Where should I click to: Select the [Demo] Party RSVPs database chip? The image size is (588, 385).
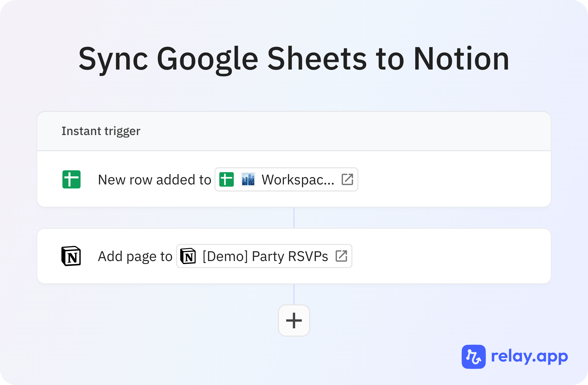(x=264, y=256)
